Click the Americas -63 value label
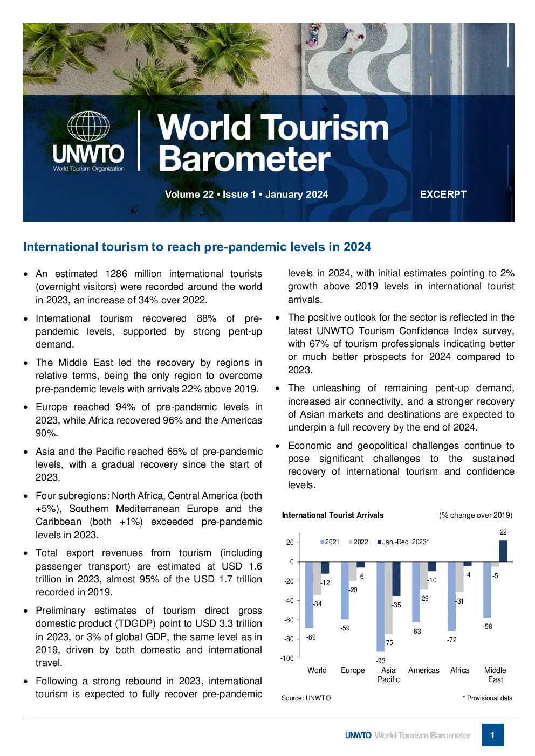Image resolution: width=535 pixels, height=756 pixels. coord(416,632)
